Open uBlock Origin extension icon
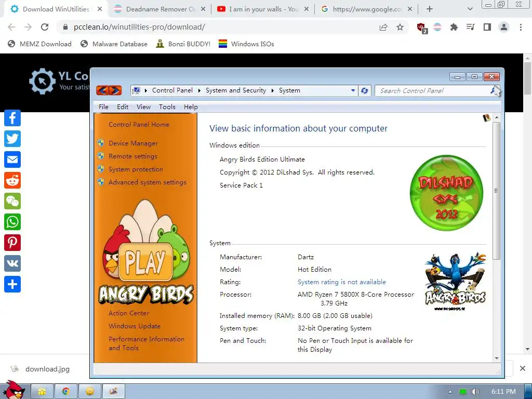Viewport: 532px width, 399px height. click(x=421, y=28)
